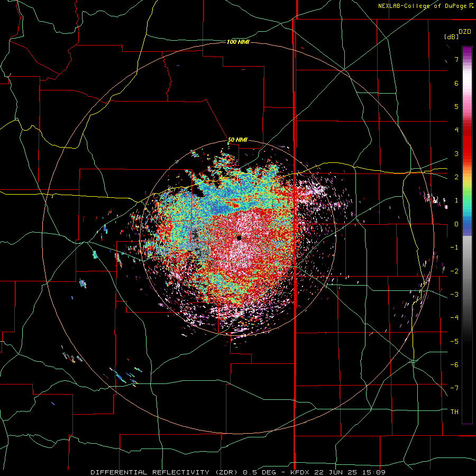This screenshot has height=476, width=476.
Task: Click the black radar site dot
Action: pos(239,238)
